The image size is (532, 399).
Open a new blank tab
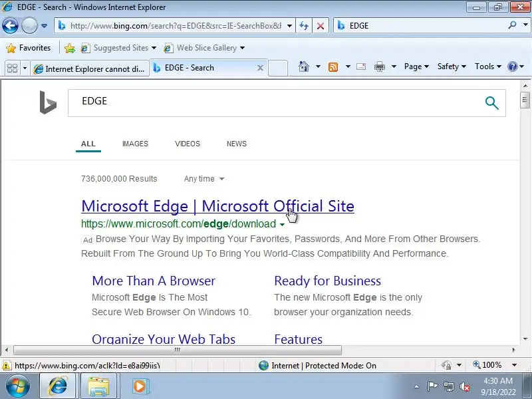tap(278, 68)
